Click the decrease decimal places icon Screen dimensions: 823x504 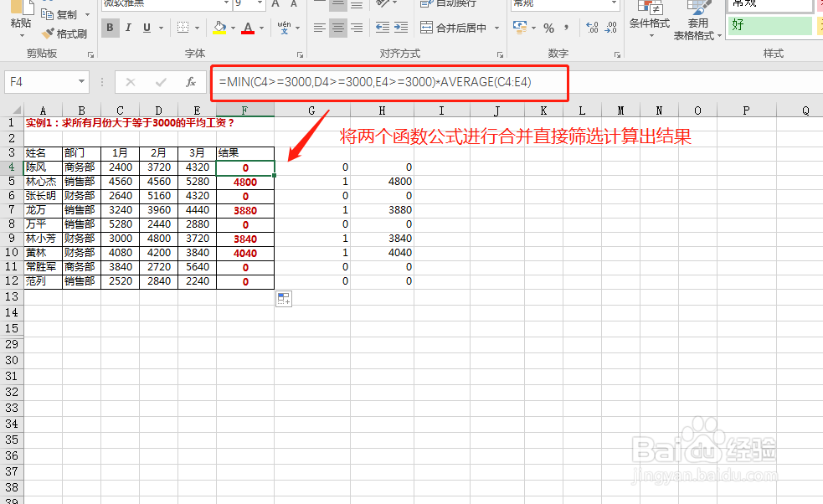point(610,28)
